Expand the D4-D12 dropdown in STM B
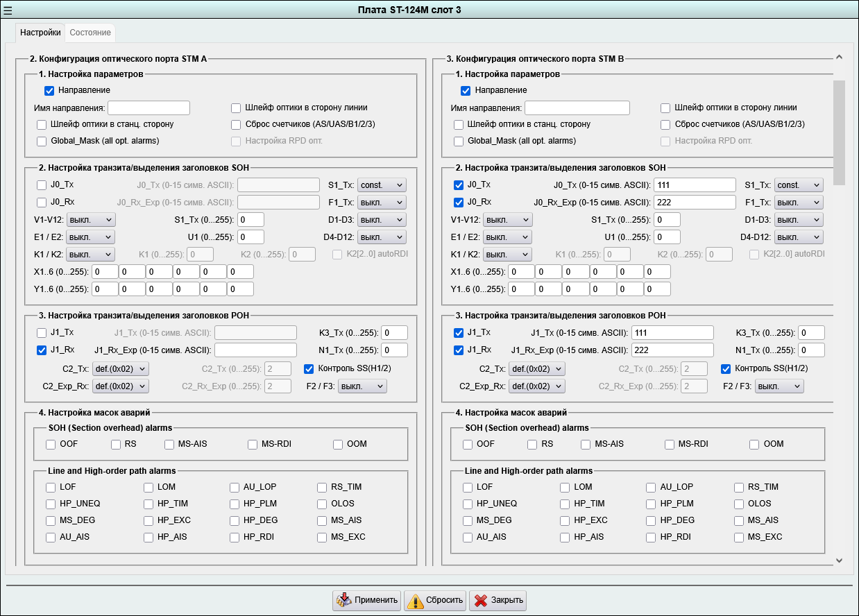Viewport: 859px width, 616px height. point(799,237)
